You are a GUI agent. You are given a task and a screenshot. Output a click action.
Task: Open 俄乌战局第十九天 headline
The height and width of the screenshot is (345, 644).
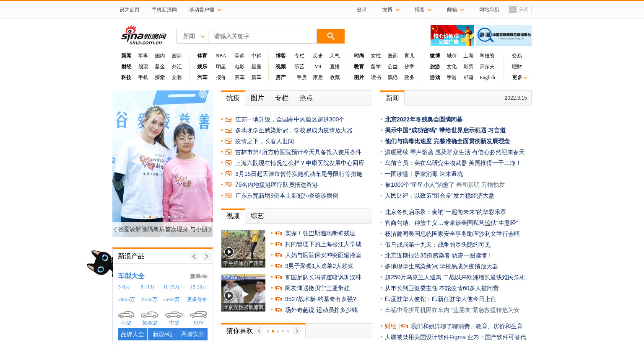point(438,245)
